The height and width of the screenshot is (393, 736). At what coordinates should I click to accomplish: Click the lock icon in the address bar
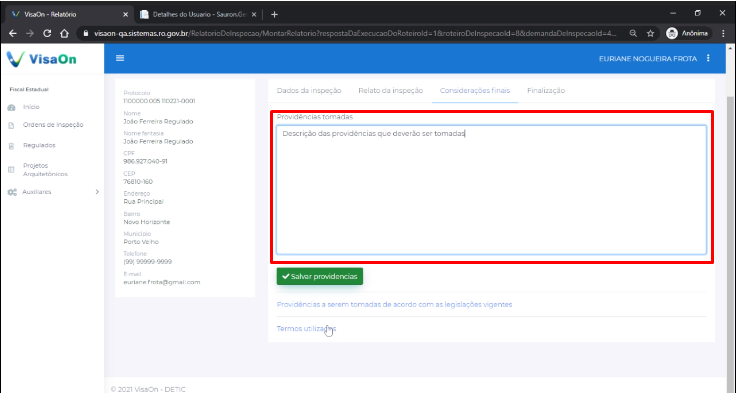point(85,33)
